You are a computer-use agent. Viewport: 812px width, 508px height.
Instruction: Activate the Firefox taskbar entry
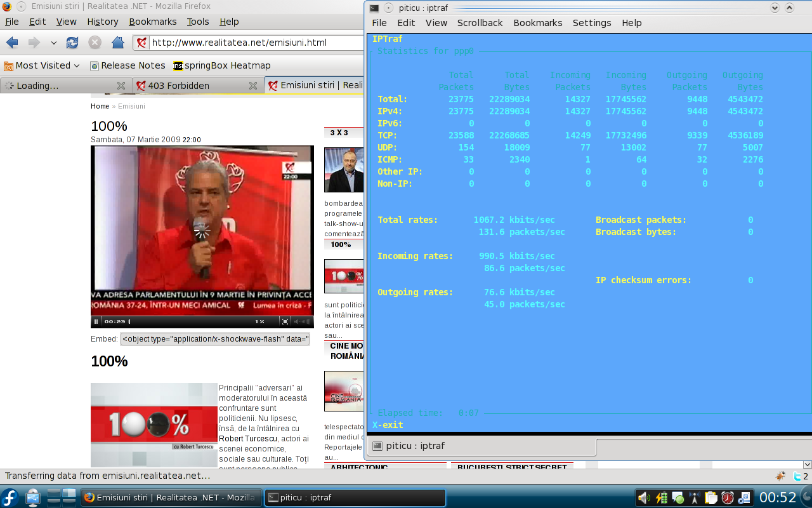click(x=171, y=498)
